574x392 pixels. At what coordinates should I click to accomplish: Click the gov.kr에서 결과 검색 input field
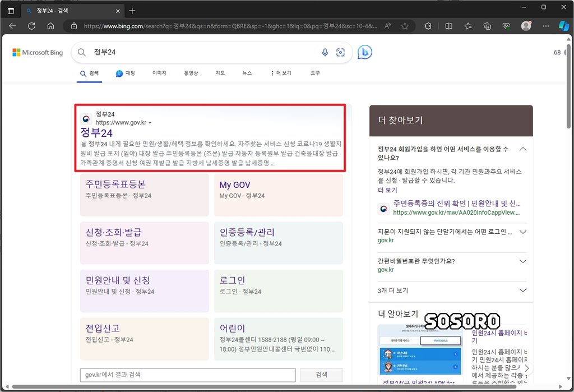(x=188, y=375)
